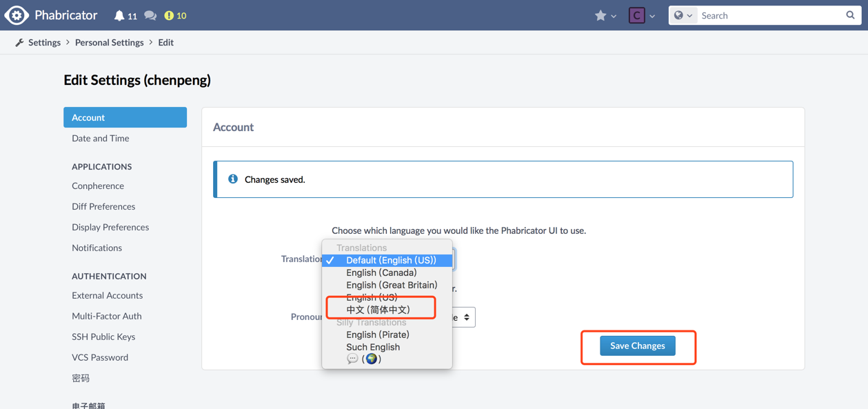
Task: Open Display Preferences panel
Action: tap(110, 227)
